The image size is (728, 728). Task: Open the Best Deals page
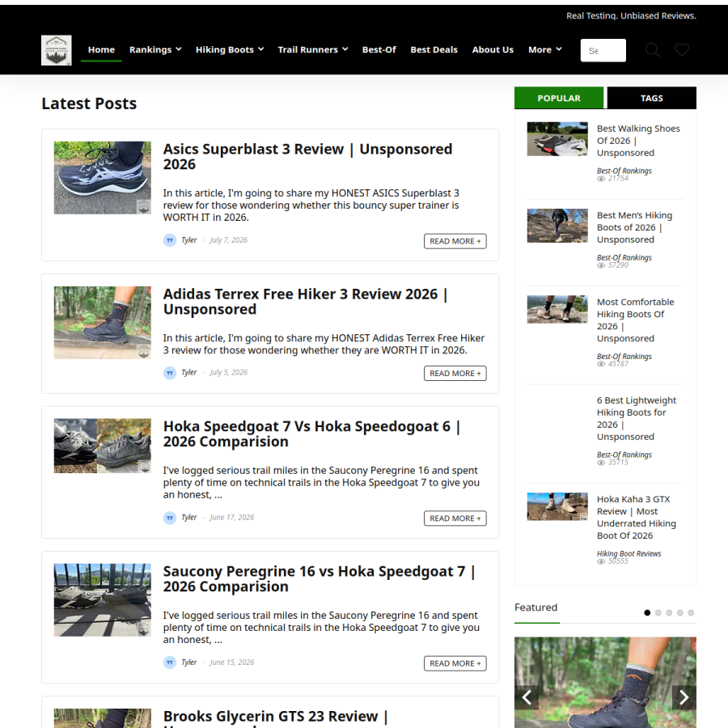point(434,49)
